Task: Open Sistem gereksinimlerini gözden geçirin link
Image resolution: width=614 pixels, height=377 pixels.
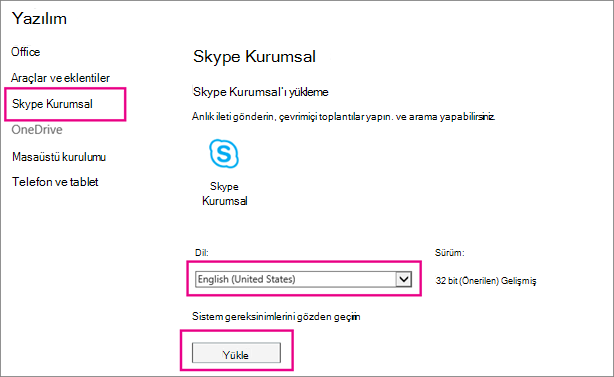Action: pos(276,316)
